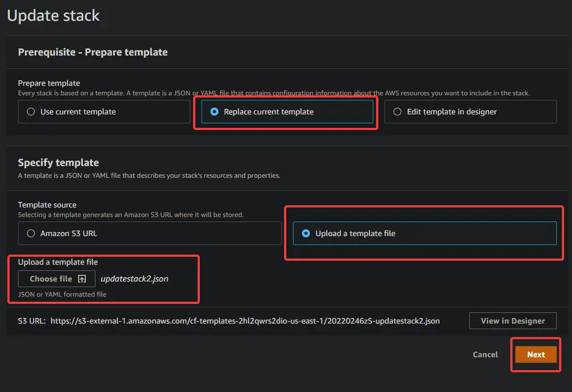Cancel the stack update
The width and height of the screenshot is (572, 392).
click(x=484, y=354)
